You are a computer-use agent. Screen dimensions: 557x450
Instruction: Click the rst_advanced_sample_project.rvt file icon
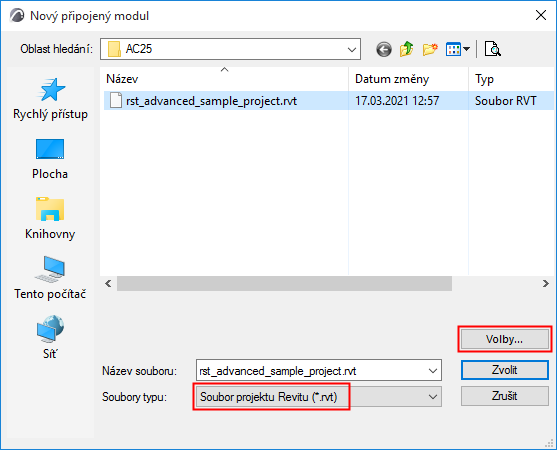[x=116, y=101]
